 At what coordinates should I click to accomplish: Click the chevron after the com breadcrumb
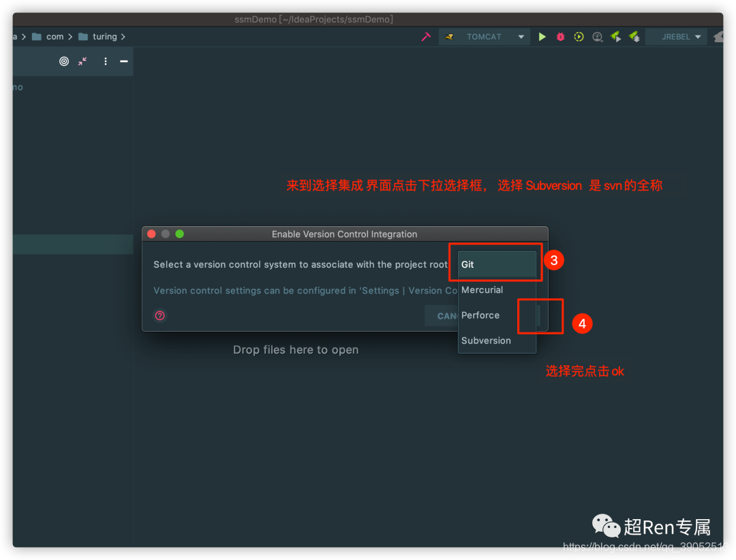70,37
